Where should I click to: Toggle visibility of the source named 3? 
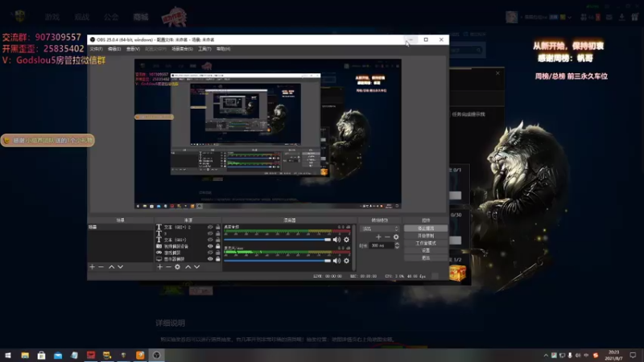pos(210,233)
